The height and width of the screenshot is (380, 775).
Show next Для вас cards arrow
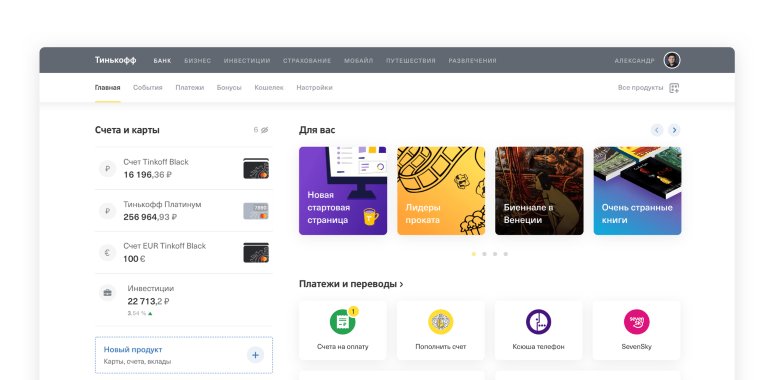pos(674,130)
